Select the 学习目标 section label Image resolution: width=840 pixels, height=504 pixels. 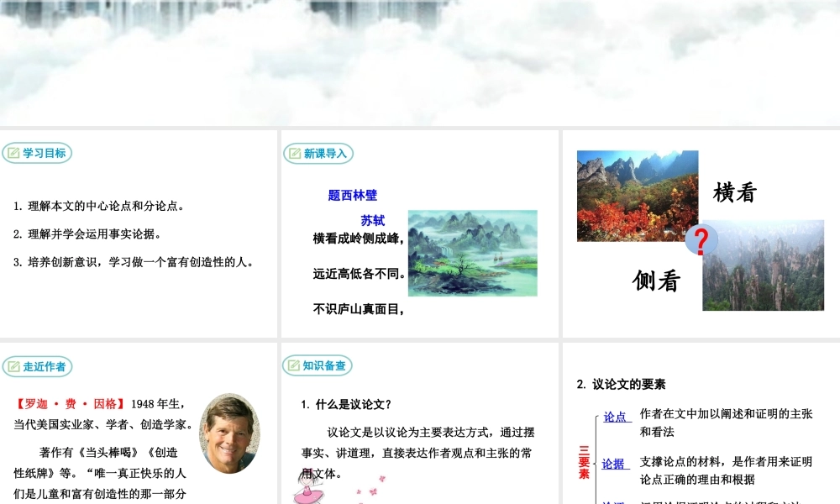(x=44, y=153)
